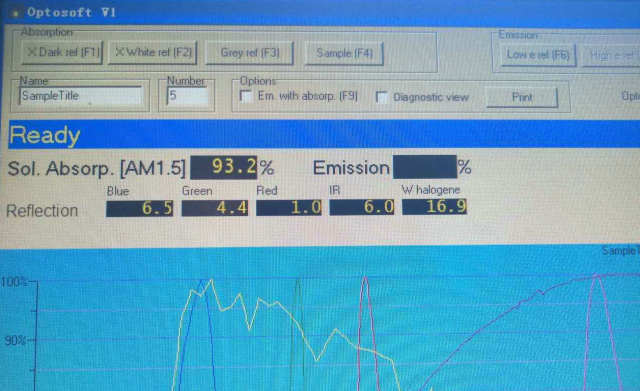Enable Em. with absorp. (F9) checkbox
Screen dimensions: 640x391
[246, 96]
